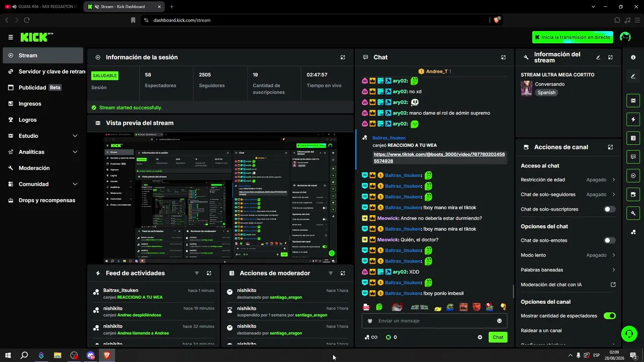Click the Kick logo
Viewport: 644px width, 362px height.
[x=37, y=37]
